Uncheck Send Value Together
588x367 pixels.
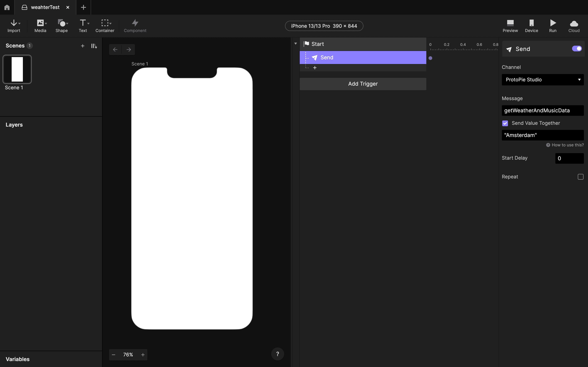pyautogui.click(x=505, y=123)
